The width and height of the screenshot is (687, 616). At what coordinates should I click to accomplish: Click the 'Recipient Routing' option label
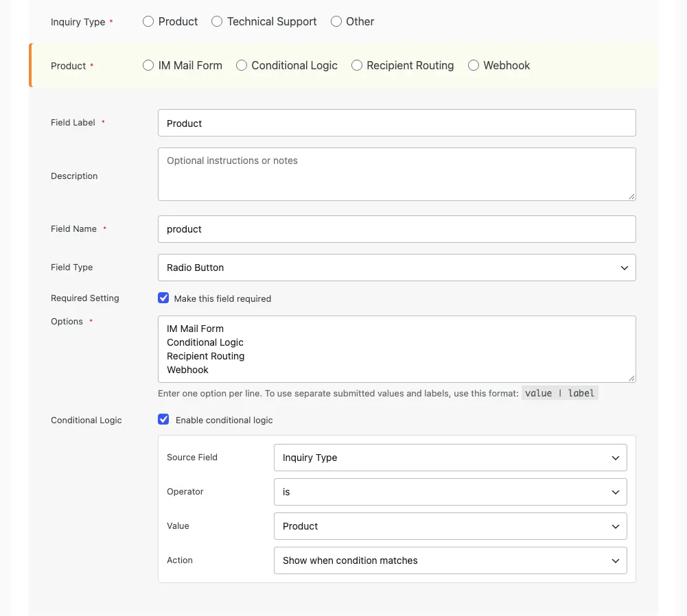coord(410,65)
